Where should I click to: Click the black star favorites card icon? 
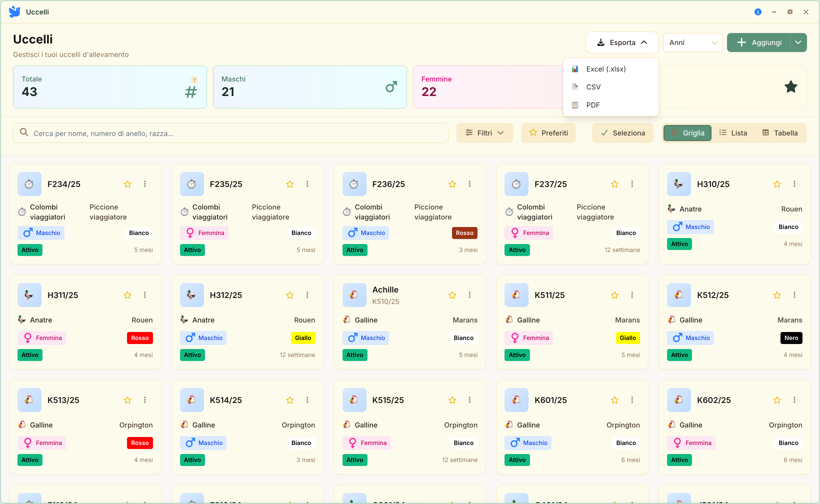point(791,87)
